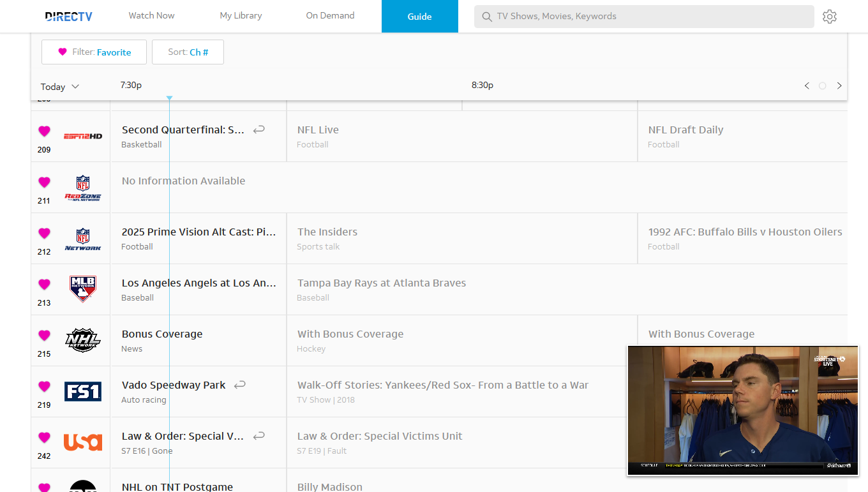Select Walk-Off Stories: Yankees/Red Sox listing
This screenshot has width=868, height=492.
456,391
